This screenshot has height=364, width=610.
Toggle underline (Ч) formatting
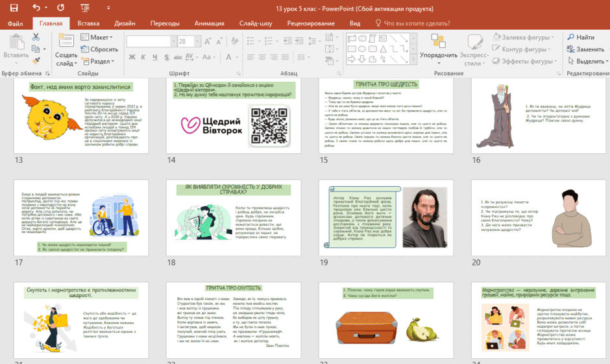155,57
